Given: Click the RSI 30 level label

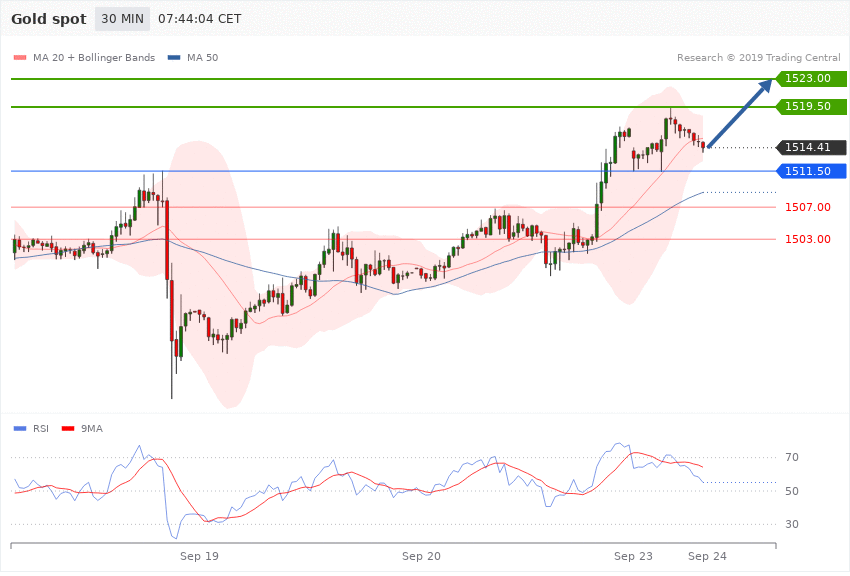Looking at the screenshot, I should 792,524.
